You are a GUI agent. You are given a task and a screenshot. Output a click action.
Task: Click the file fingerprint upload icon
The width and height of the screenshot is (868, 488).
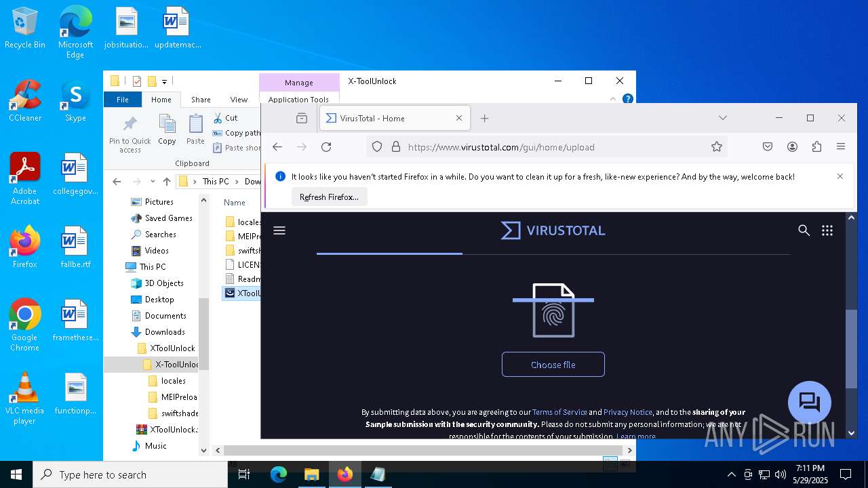pyautogui.click(x=553, y=310)
